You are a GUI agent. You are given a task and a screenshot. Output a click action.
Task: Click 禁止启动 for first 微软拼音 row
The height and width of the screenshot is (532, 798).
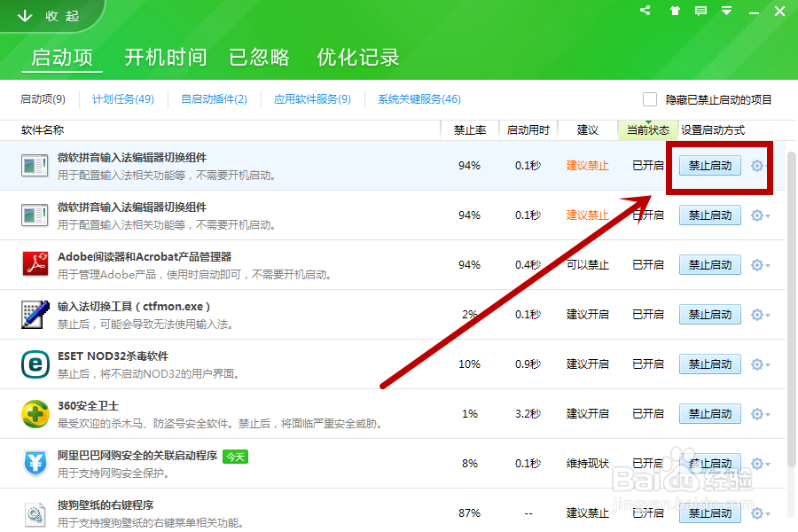(710, 166)
